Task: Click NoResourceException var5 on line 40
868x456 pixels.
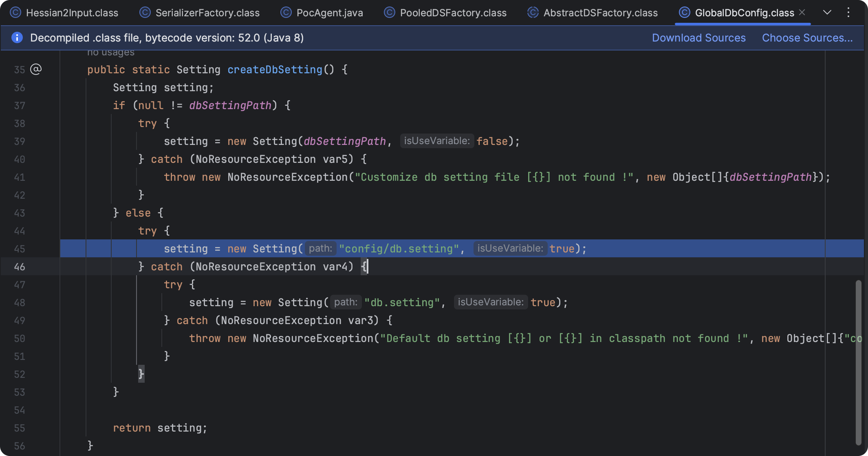Action: 274,159
